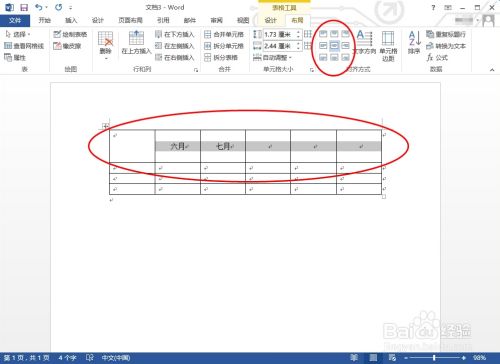The image size is (500, 364).
Task: Switch to the 审阅 (Review) tab
Action: coord(216,20)
